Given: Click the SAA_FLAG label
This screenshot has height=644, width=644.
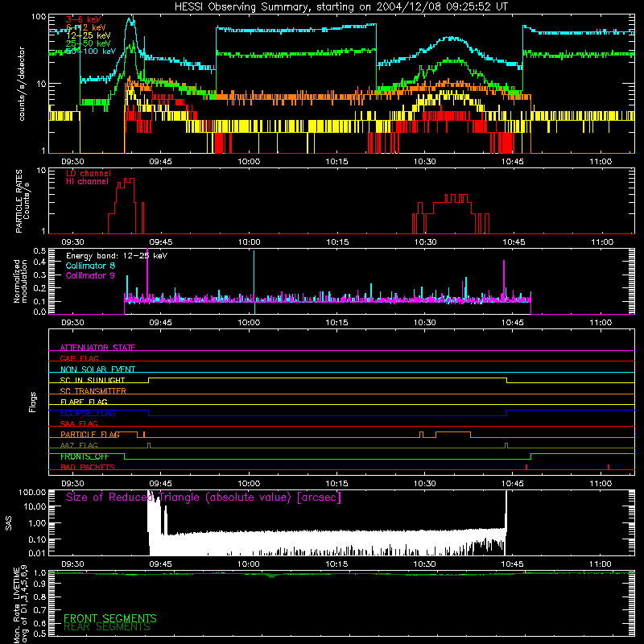Looking at the screenshot, I should [79, 423].
